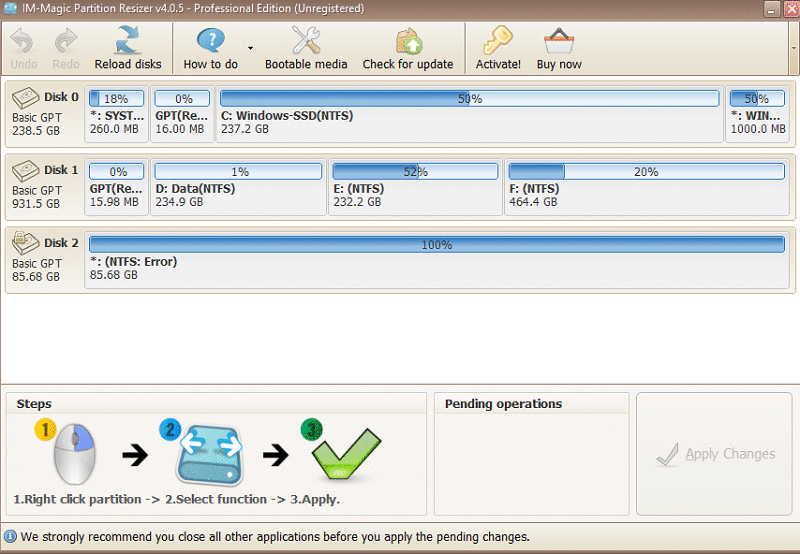Select the Disk 2 drive icon
Viewport: 800px width, 554px height.
click(25, 244)
